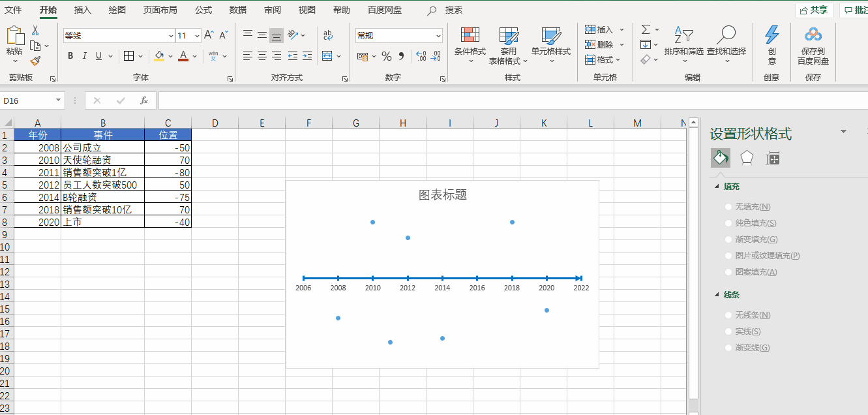Image resolution: width=868 pixels, height=415 pixels.
Task: Click Decrease Decimal icon
Action: pos(435,56)
